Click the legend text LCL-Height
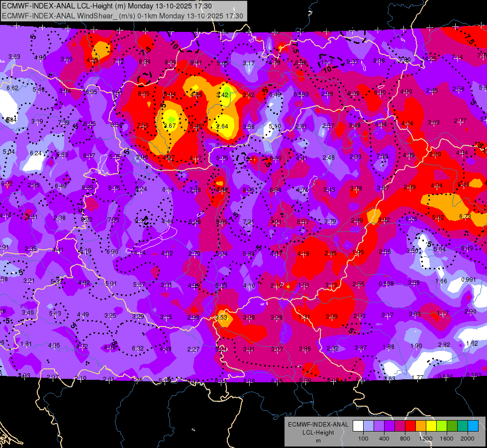The width and height of the screenshot is (487, 448). pos(318,433)
